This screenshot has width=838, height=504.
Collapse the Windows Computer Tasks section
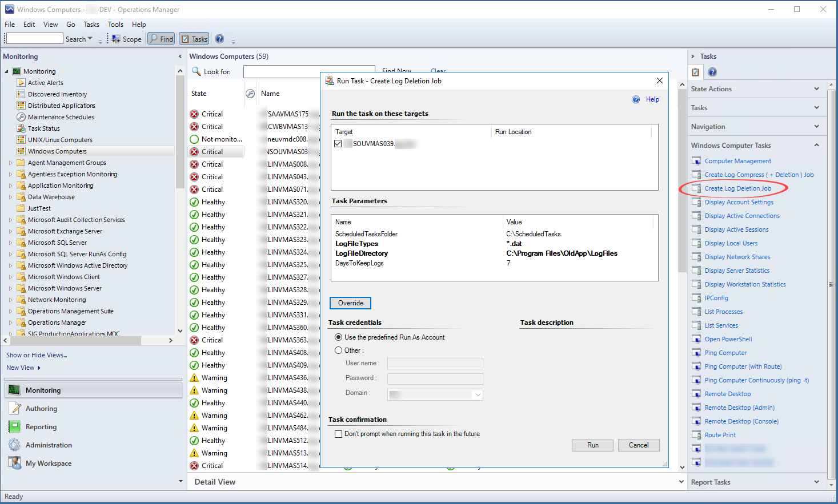coord(816,146)
